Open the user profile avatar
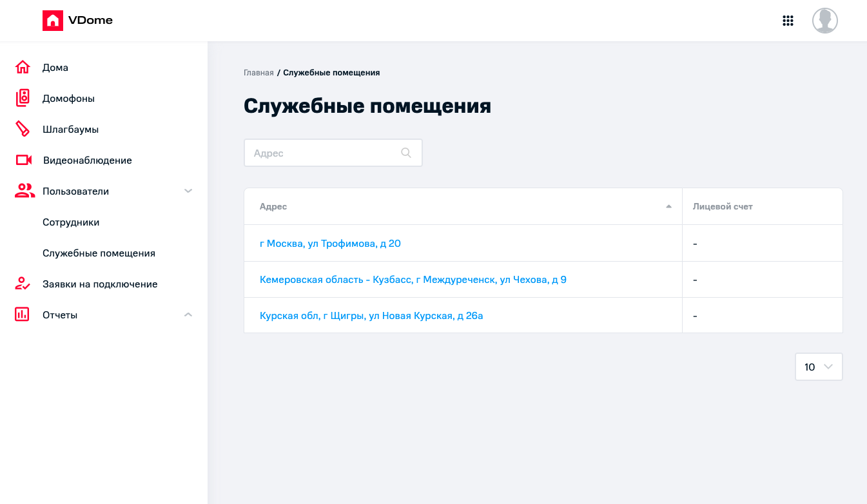Screen dimensions: 867x504 point(825,21)
